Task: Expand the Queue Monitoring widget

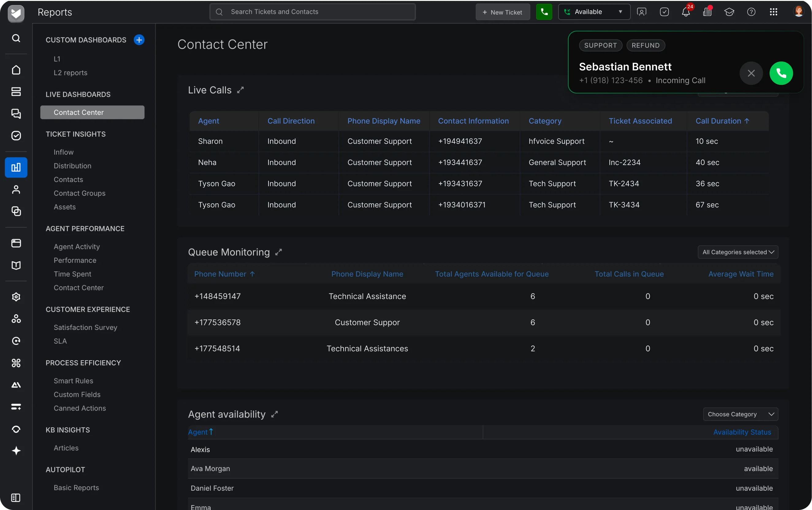Action: coord(278,252)
